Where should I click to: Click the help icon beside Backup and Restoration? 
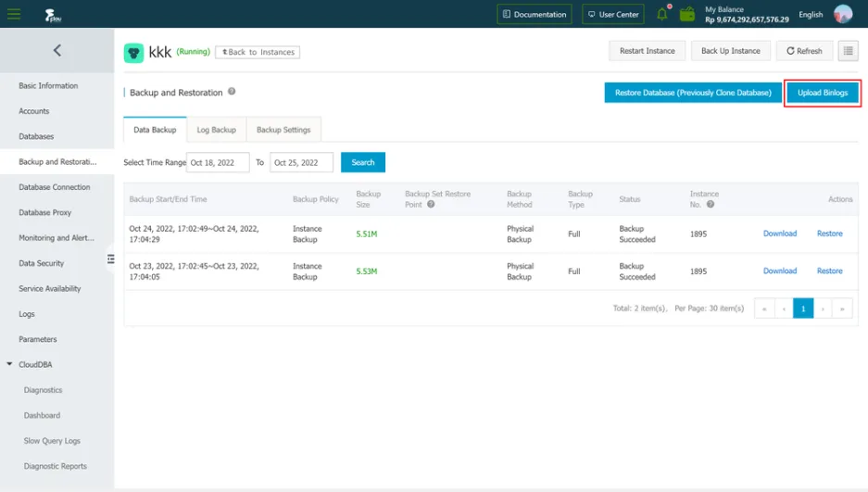pyautogui.click(x=232, y=92)
